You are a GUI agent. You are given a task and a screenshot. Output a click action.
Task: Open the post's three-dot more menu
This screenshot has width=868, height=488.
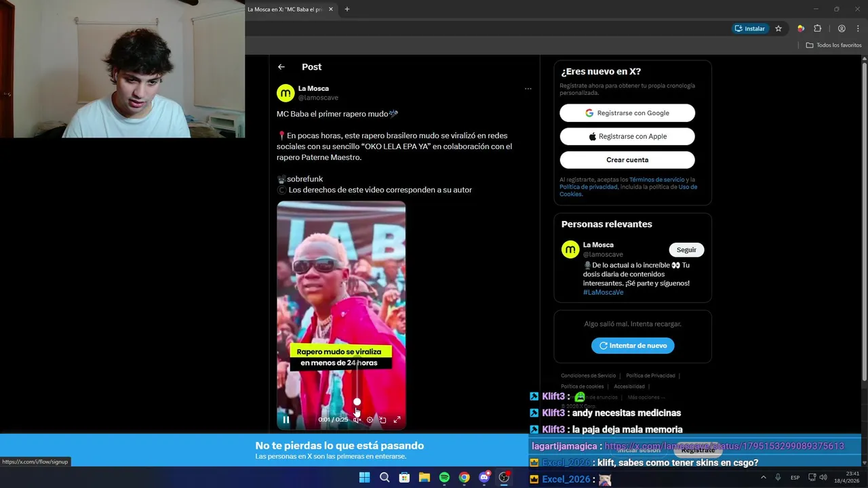528,89
